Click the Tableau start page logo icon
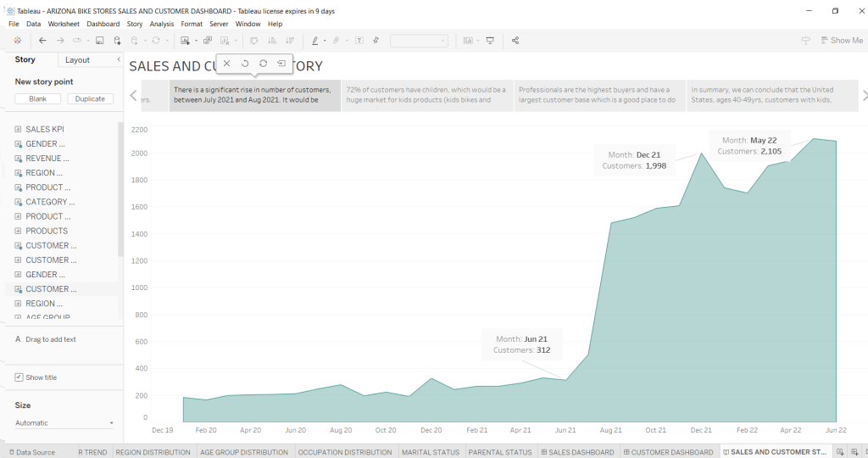The height and width of the screenshot is (458, 868). coord(18,41)
